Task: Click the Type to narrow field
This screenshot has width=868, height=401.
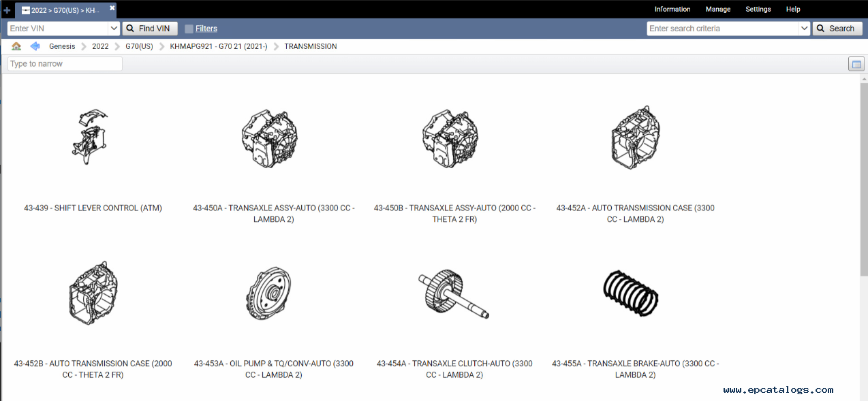Action: [x=65, y=64]
